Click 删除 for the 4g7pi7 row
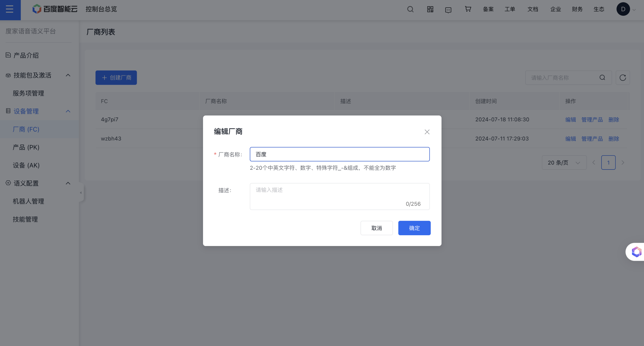644x346 pixels. pos(613,119)
